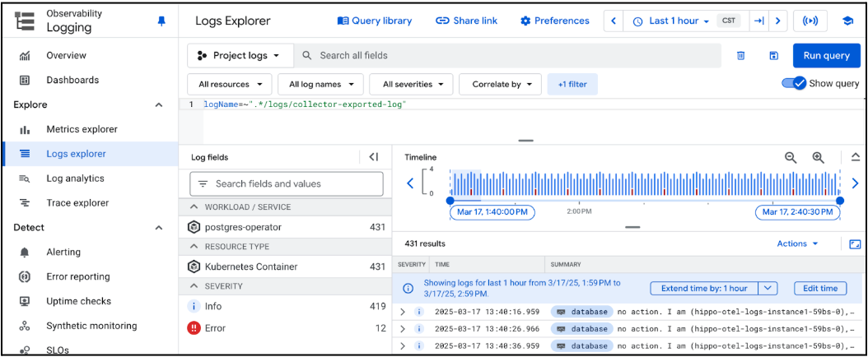
Task: Open the learning graduation-cap icon
Action: pos(847,21)
